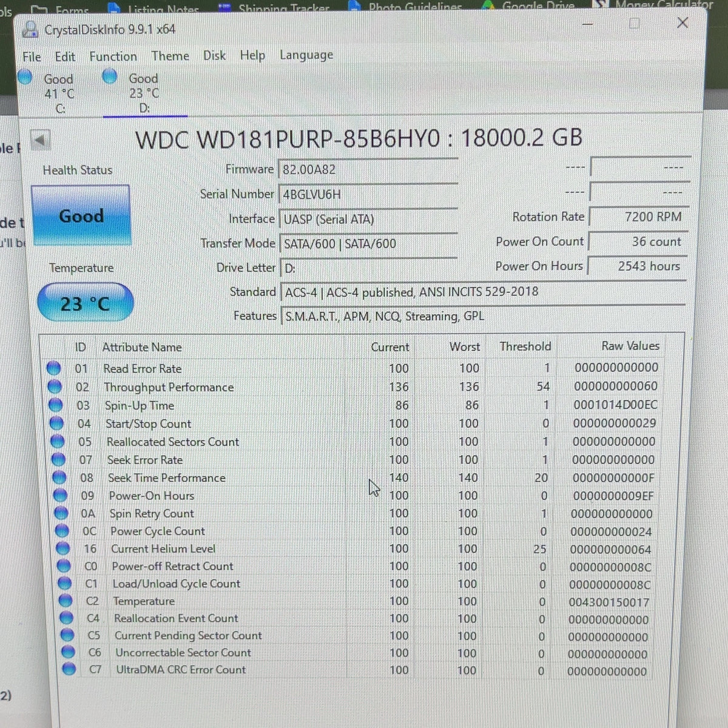Screen dimensions: 728x728
Task: Select the Power-On Hours raw value 0000000009EF
Action: 613,496
